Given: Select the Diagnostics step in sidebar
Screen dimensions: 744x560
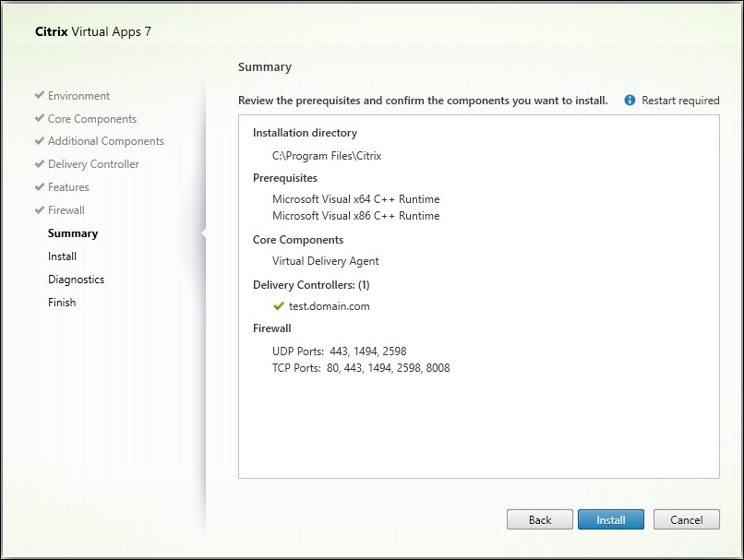Looking at the screenshot, I should click(x=76, y=280).
